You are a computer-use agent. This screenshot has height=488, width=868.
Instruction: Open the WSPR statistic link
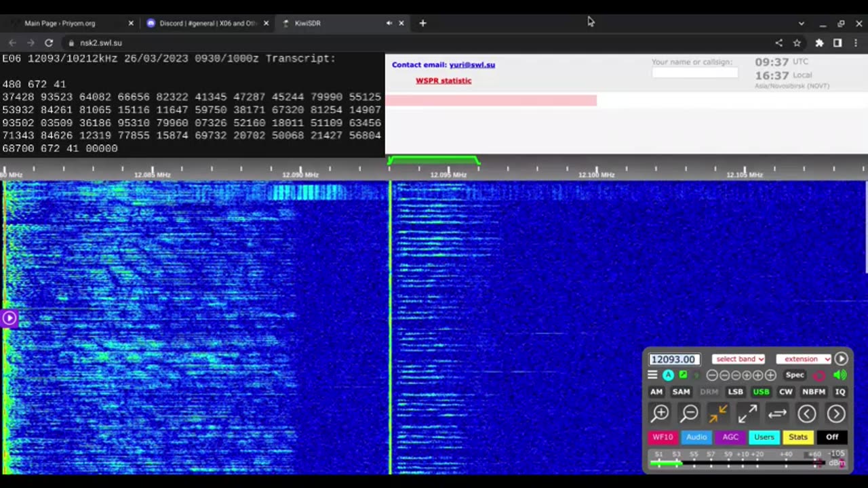(x=443, y=81)
